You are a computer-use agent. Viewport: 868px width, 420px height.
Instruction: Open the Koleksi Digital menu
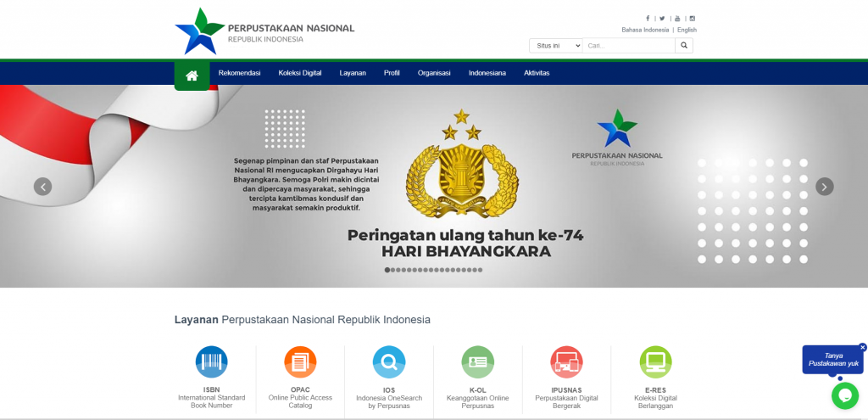(300, 73)
